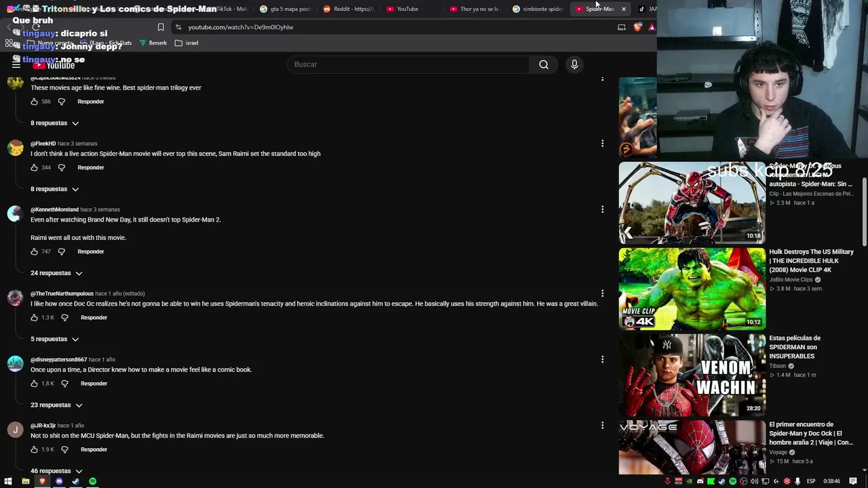Open the Windows Start menu

[8, 481]
